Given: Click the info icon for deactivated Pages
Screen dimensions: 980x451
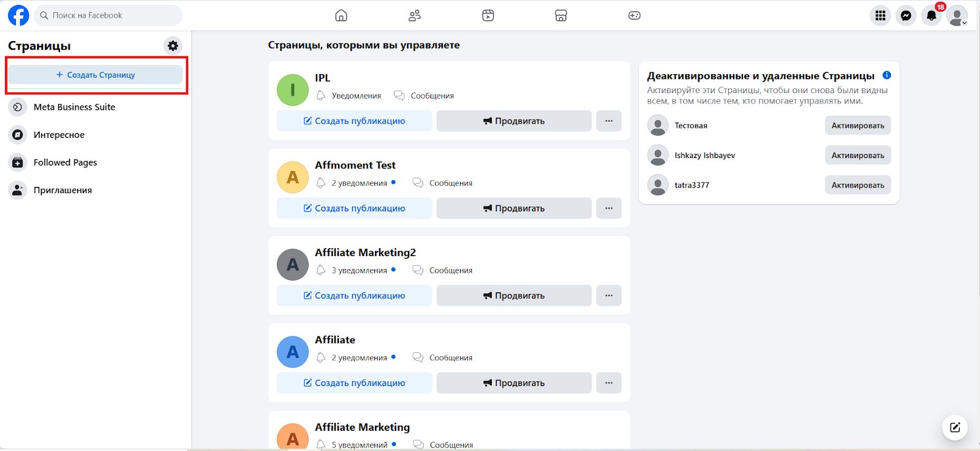Looking at the screenshot, I should [x=886, y=75].
